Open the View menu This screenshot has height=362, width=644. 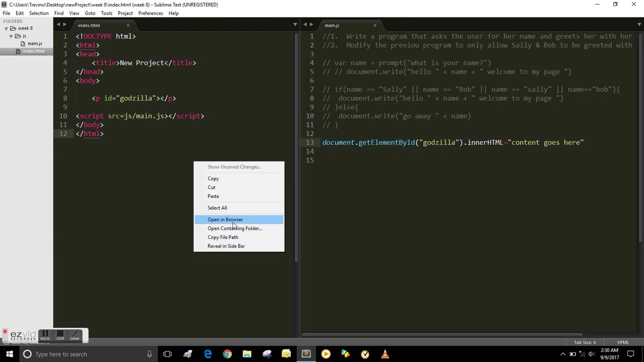(74, 13)
